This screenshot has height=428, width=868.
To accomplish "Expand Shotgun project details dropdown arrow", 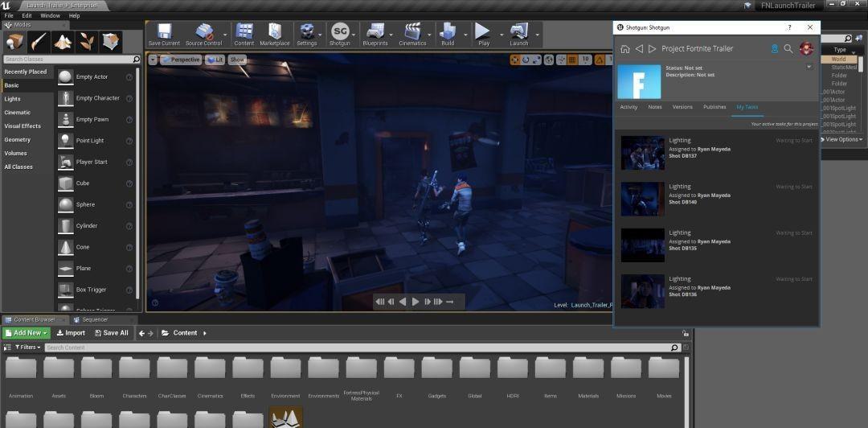I will tap(809, 67).
